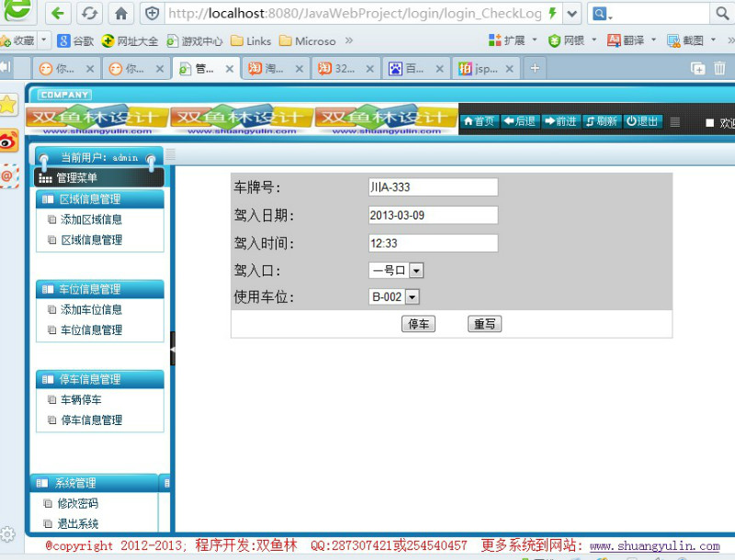
Task: Open 添加区域信息 menu item
Action: point(91,219)
